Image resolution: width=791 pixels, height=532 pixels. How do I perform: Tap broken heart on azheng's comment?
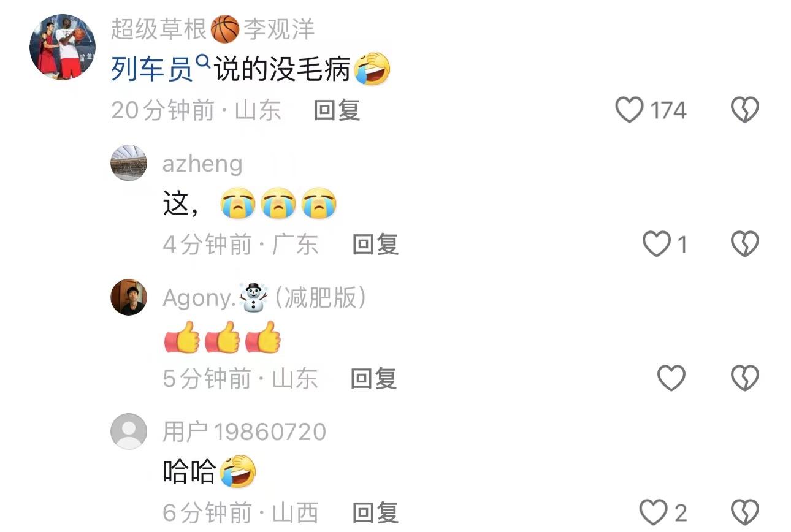coord(745,245)
